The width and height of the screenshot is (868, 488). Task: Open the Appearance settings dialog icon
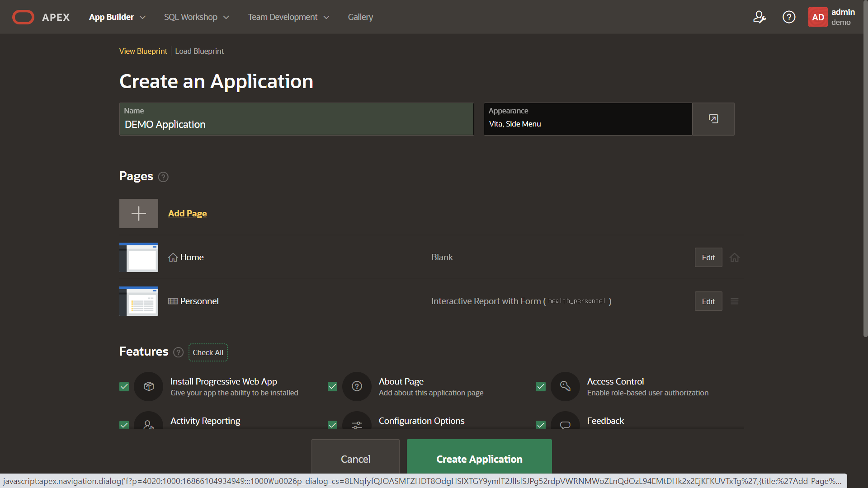(x=713, y=119)
